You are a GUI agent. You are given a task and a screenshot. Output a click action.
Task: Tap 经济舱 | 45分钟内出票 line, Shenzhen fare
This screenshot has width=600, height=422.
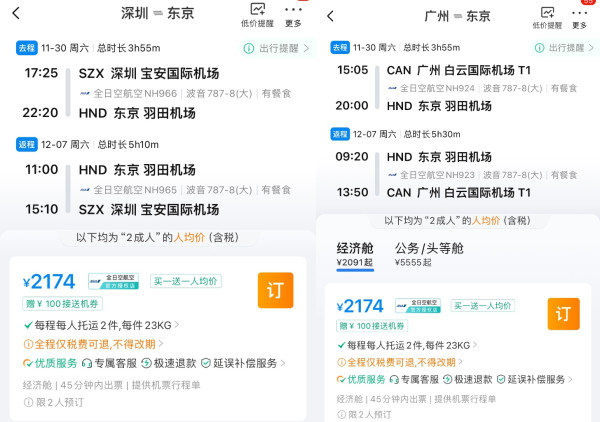(x=111, y=385)
